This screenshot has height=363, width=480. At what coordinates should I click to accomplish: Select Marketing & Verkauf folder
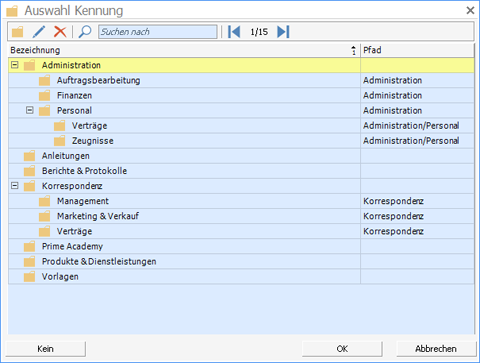point(241,216)
